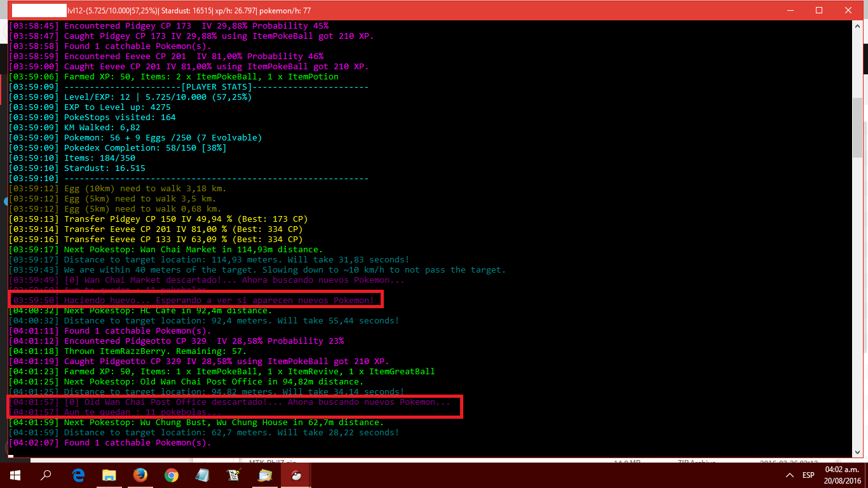Click the line 'Encountered Pidgey CP 173'
Screen dimensions: 868x488
168,26
